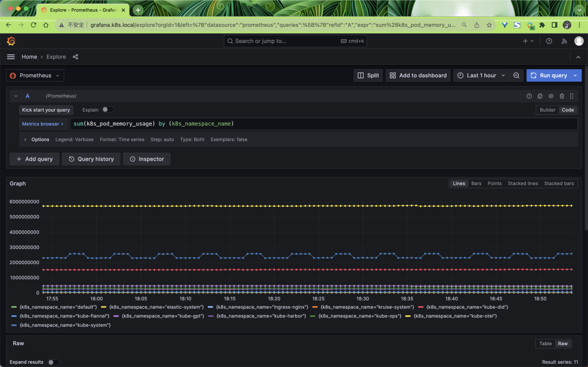Go back in browser history
This screenshot has width=588, height=367.
click(9, 25)
